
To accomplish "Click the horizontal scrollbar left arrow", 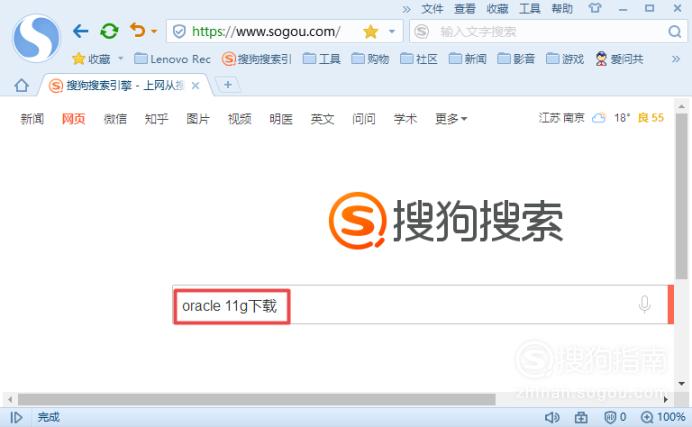I will point(10,400).
